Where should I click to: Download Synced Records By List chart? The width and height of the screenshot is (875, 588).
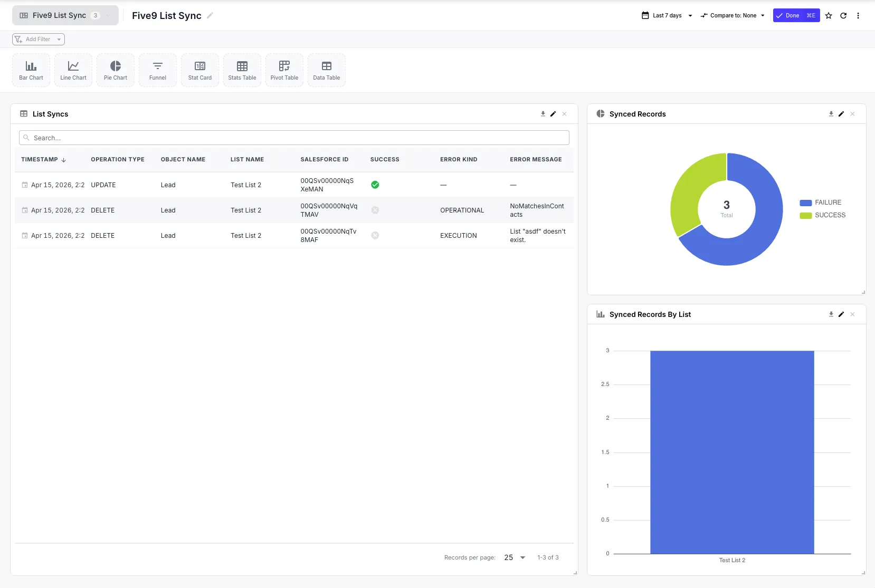point(831,314)
